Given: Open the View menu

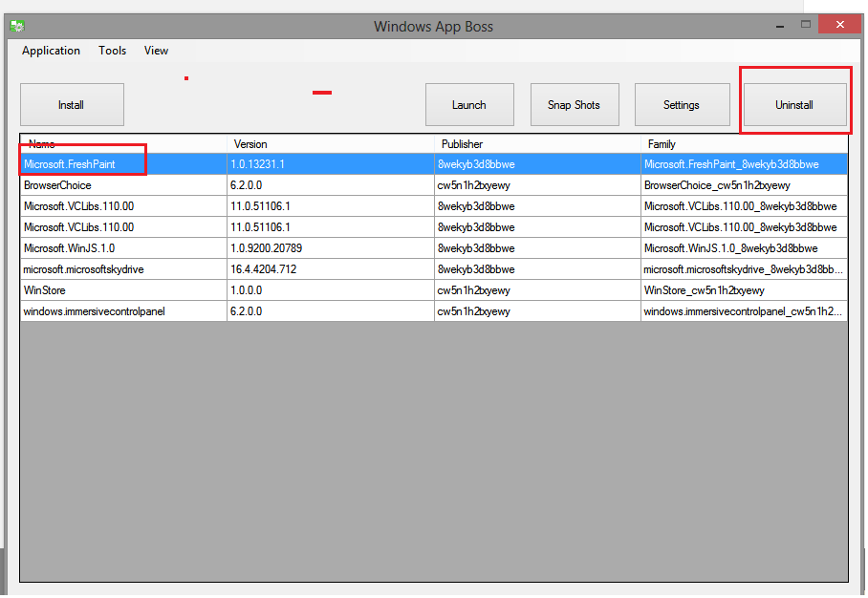Looking at the screenshot, I should click(x=156, y=51).
